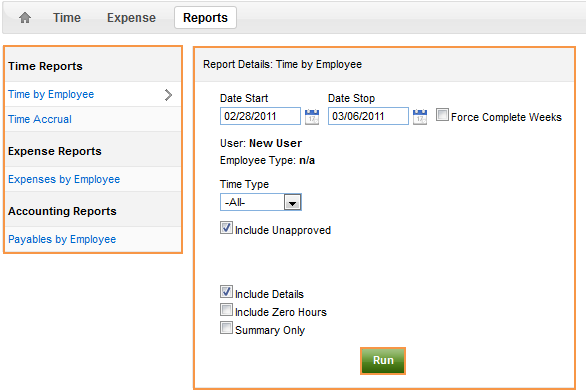Enable the Force Complete Weeks checkbox
The height and width of the screenshot is (391, 586).
(x=442, y=115)
